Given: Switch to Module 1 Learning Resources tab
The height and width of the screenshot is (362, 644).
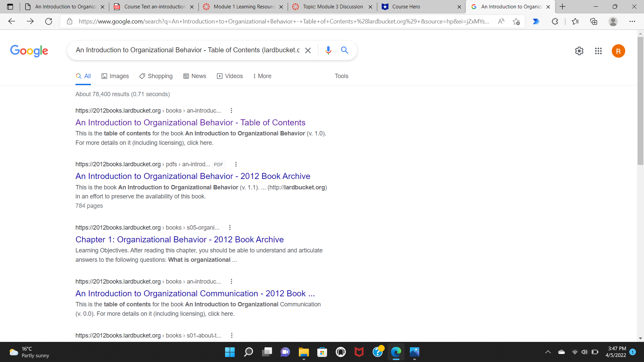Looking at the screenshot, I should pyautogui.click(x=243, y=7).
